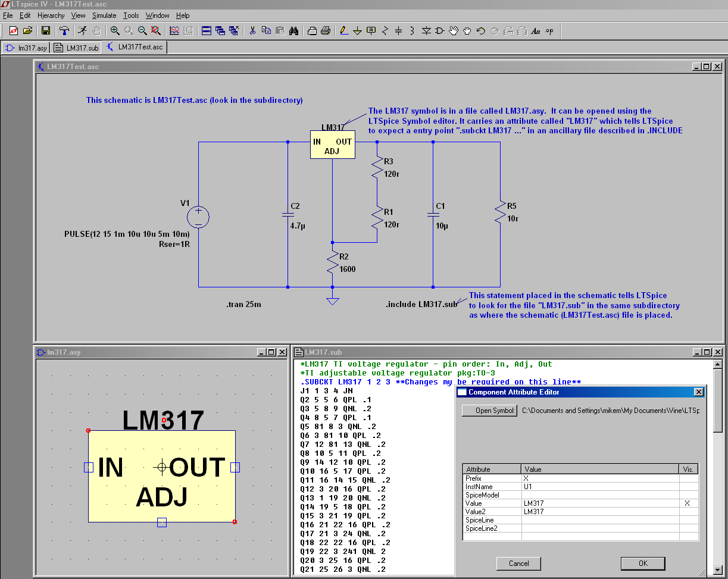
Task: Run the simulation with the running-man icon
Action: (x=82, y=31)
